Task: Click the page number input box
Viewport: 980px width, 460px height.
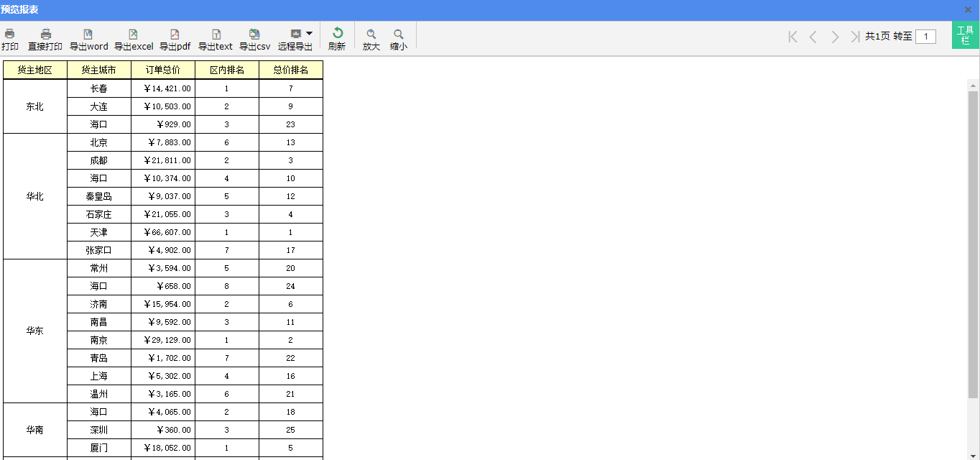Action: click(925, 36)
